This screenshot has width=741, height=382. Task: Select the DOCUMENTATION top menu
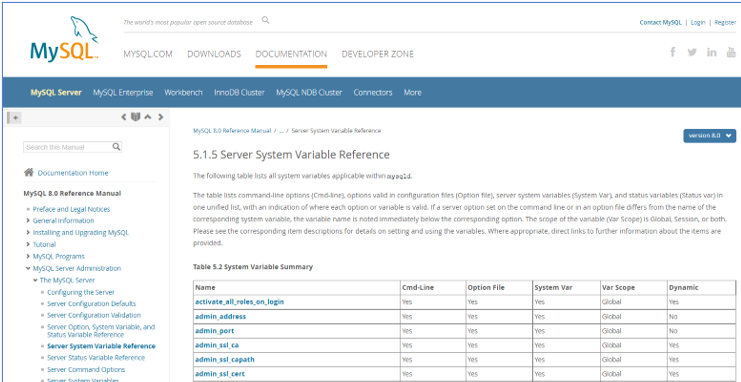click(x=291, y=54)
